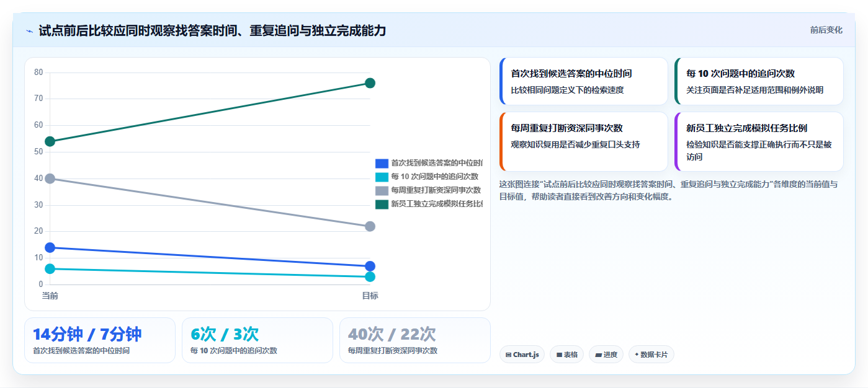The height and width of the screenshot is (388, 868).
Task: Click the 目标 x-axis label
Action: point(370,296)
